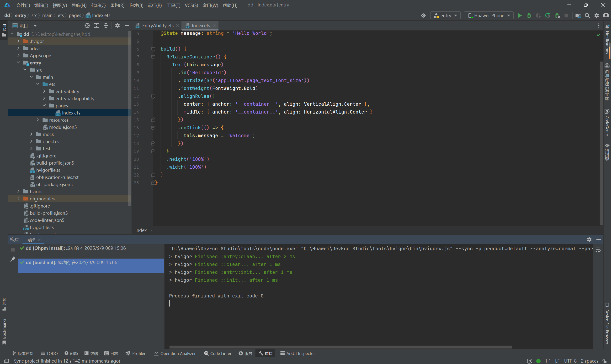Screen dimensions: 611x364
Task: Toggle fold at build() line 6
Action: (x=153, y=49)
